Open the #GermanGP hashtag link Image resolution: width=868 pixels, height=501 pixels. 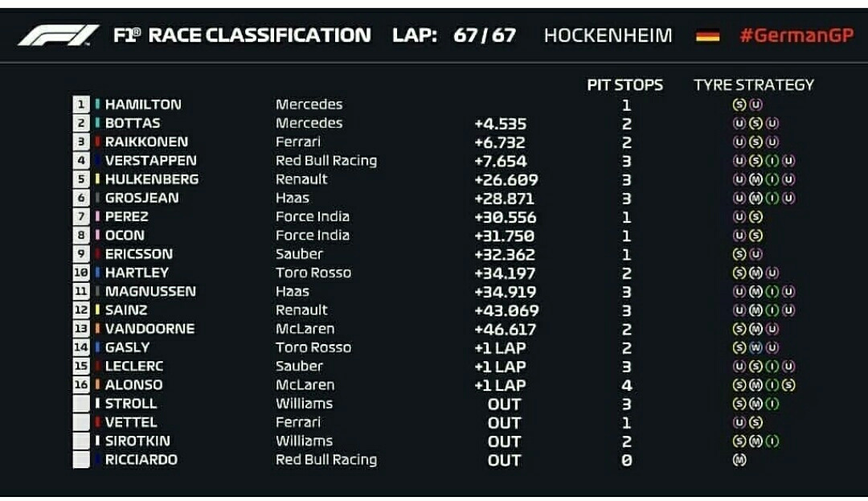[797, 35]
